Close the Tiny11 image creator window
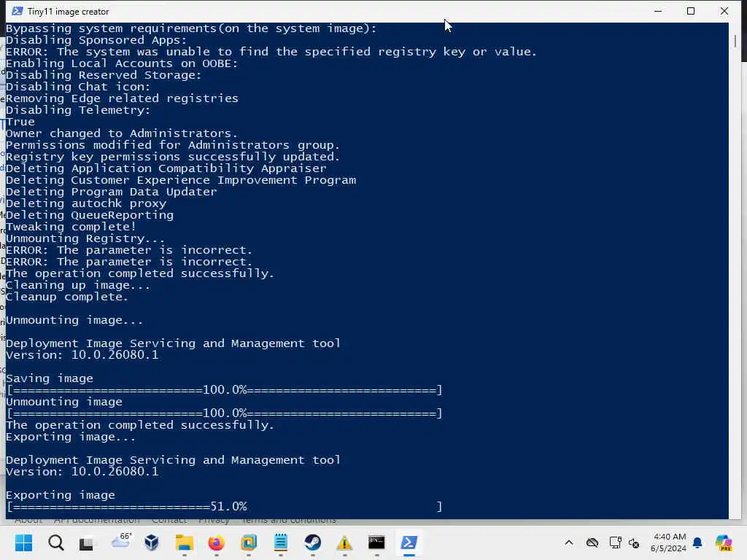This screenshot has height=560, width=747. point(724,11)
